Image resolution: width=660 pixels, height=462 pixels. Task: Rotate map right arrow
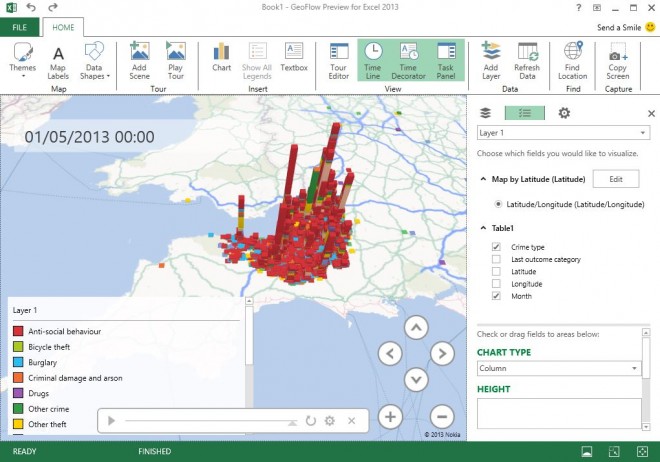click(442, 353)
